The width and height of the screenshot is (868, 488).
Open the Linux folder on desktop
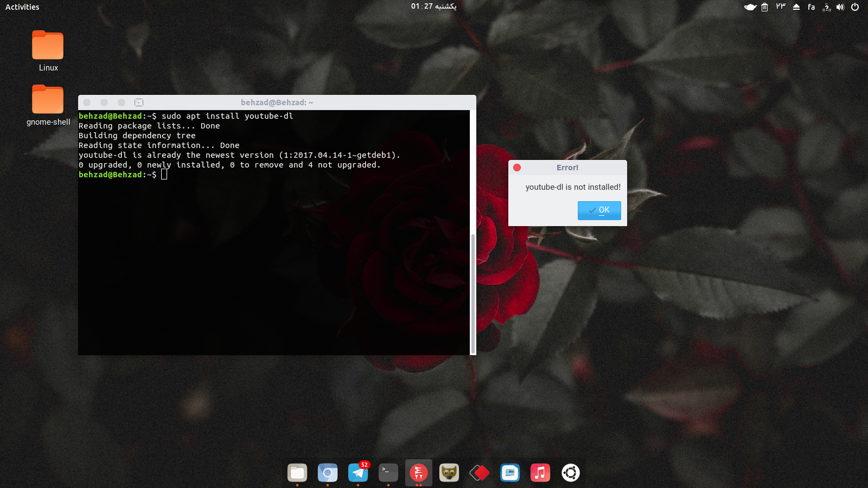tap(48, 52)
